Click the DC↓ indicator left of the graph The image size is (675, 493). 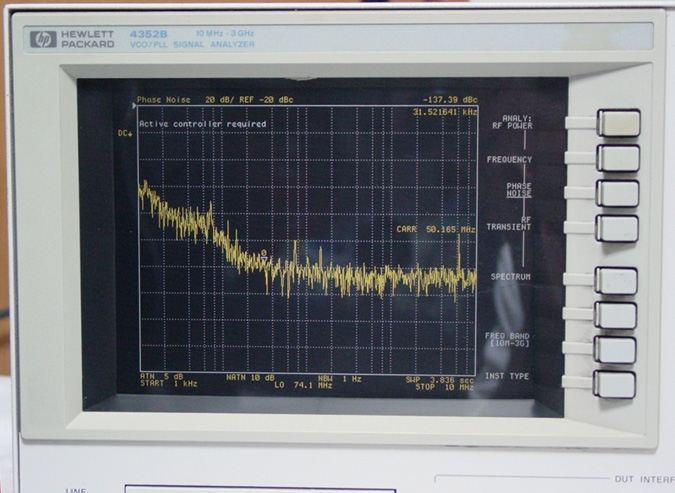pos(125,133)
